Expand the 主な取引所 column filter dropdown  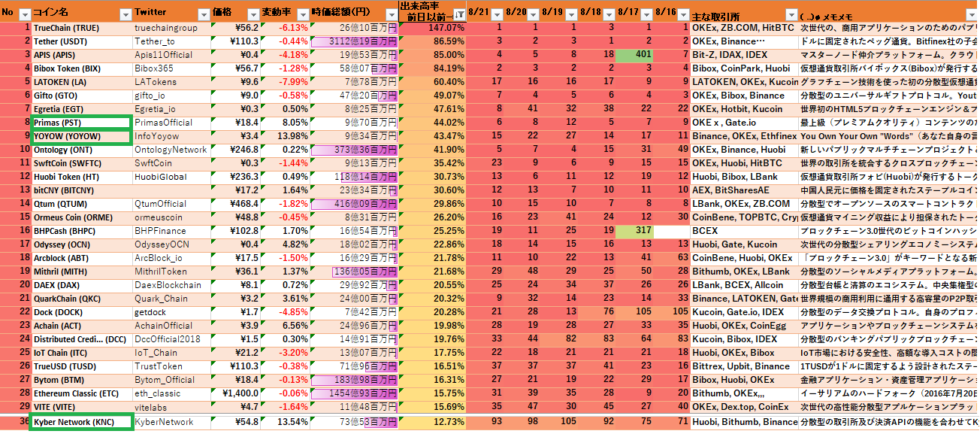pos(790,14)
